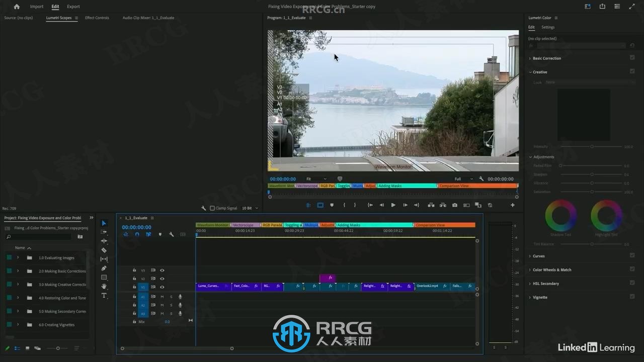Select the Pen tool
Screen dimensions: 644x362
pos(104,268)
